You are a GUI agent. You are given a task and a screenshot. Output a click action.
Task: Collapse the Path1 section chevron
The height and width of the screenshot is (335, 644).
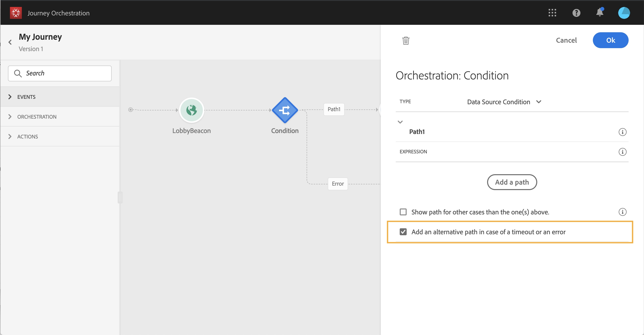tap(400, 122)
